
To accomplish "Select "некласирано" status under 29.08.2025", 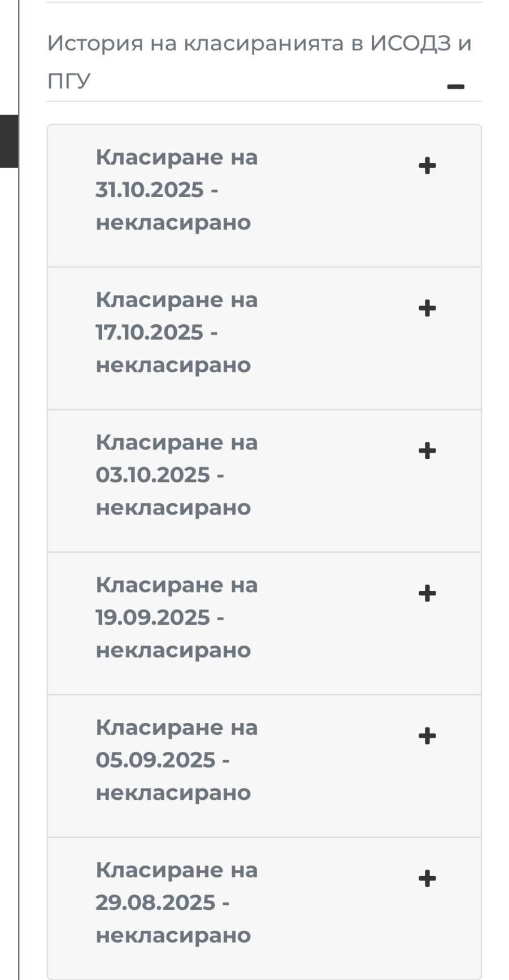I will [173, 935].
